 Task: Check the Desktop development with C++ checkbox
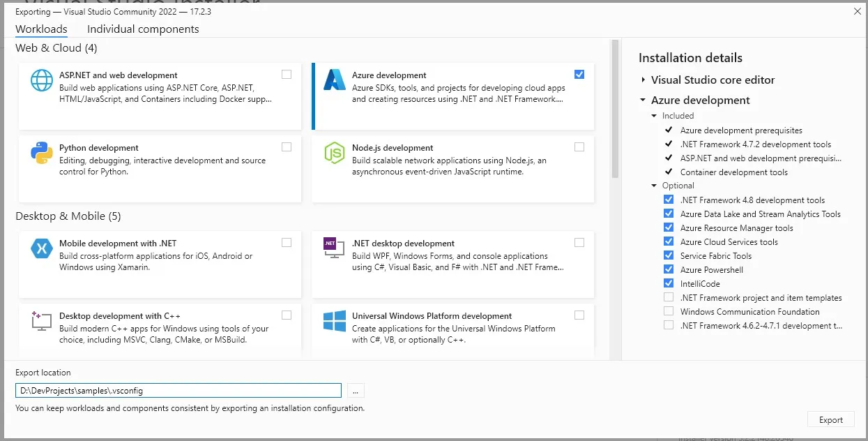[x=287, y=315]
